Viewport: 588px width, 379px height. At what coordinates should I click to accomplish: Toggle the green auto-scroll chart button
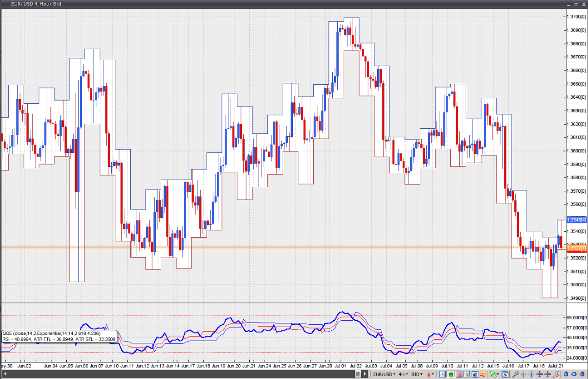(x=450, y=374)
